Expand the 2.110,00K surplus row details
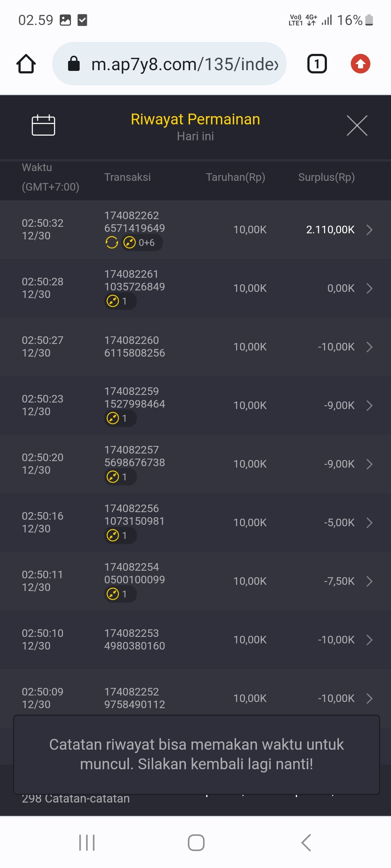Screen dimensions: 391x868 [x=369, y=230]
